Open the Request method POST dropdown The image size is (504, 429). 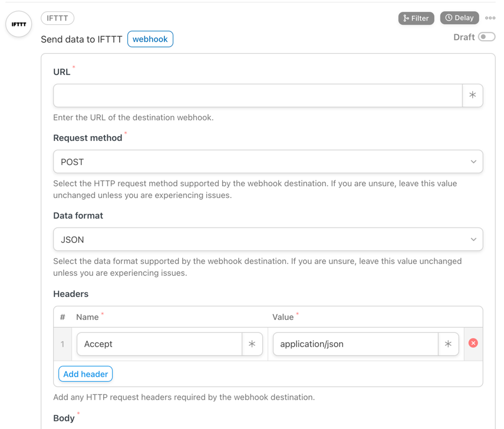[x=268, y=161]
